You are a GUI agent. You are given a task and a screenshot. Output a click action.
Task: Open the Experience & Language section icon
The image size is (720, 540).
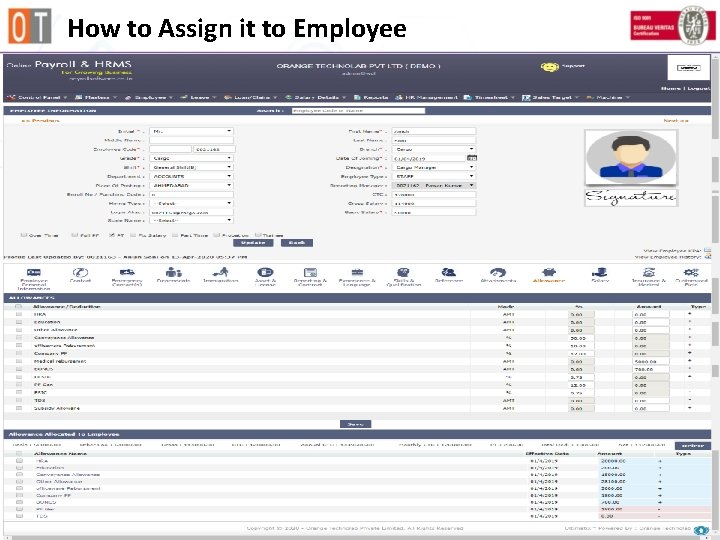coord(357,272)
